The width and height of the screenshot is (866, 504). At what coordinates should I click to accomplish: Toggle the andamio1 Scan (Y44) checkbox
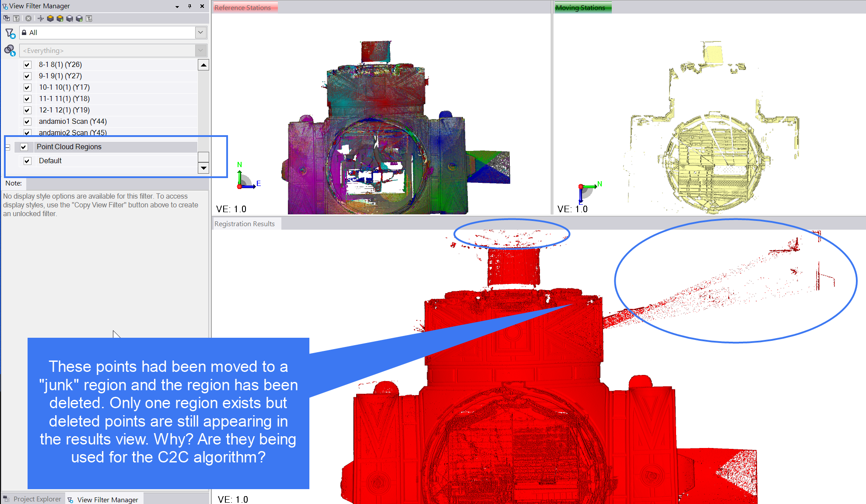pyautogui.click(x=28, y=122)
